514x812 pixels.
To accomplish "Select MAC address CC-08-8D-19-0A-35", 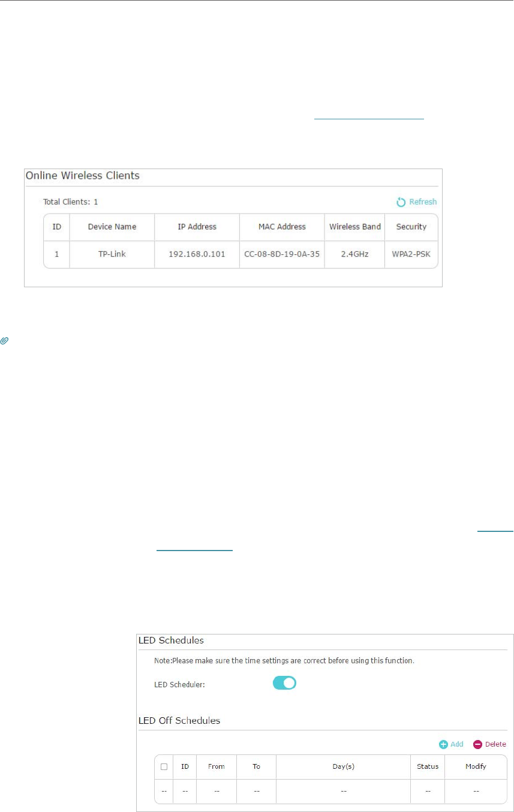I will coord(282,254).
